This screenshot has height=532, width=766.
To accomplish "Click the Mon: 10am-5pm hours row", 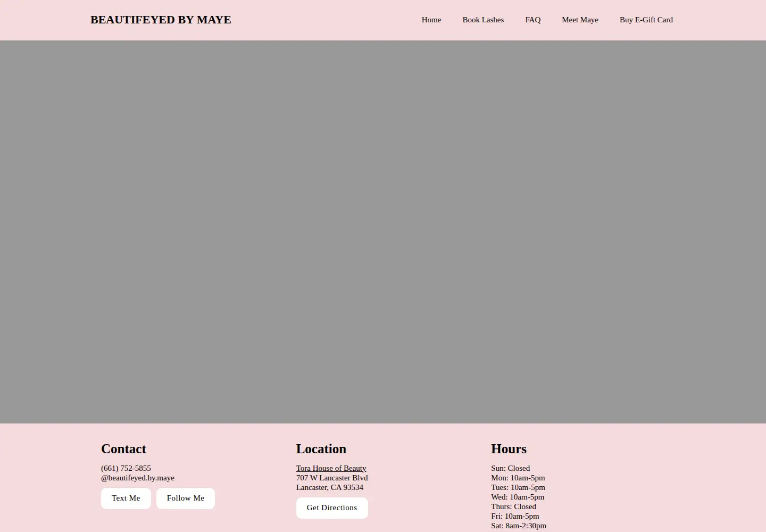I will coord(518,478).
